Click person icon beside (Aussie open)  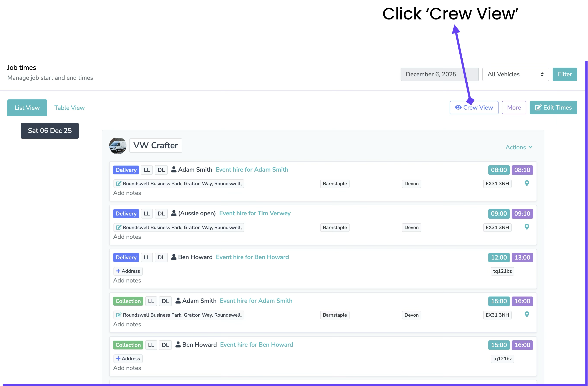(x=174, y=213)
